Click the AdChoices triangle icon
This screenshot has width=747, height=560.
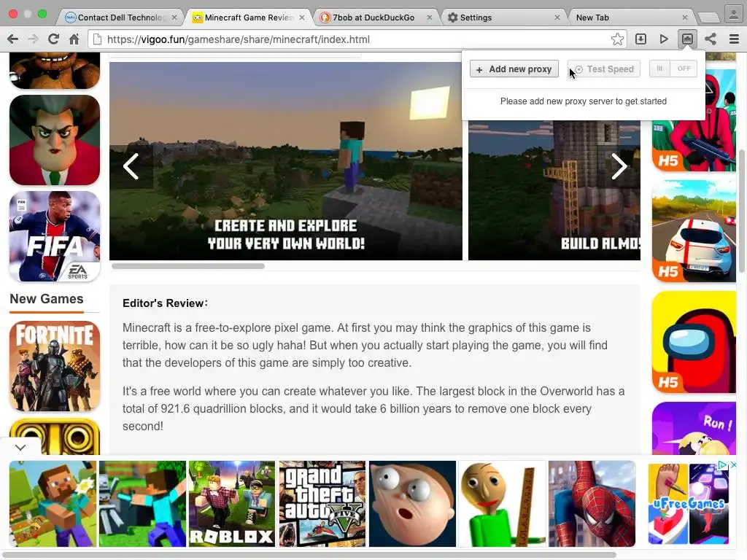(723, 464)
